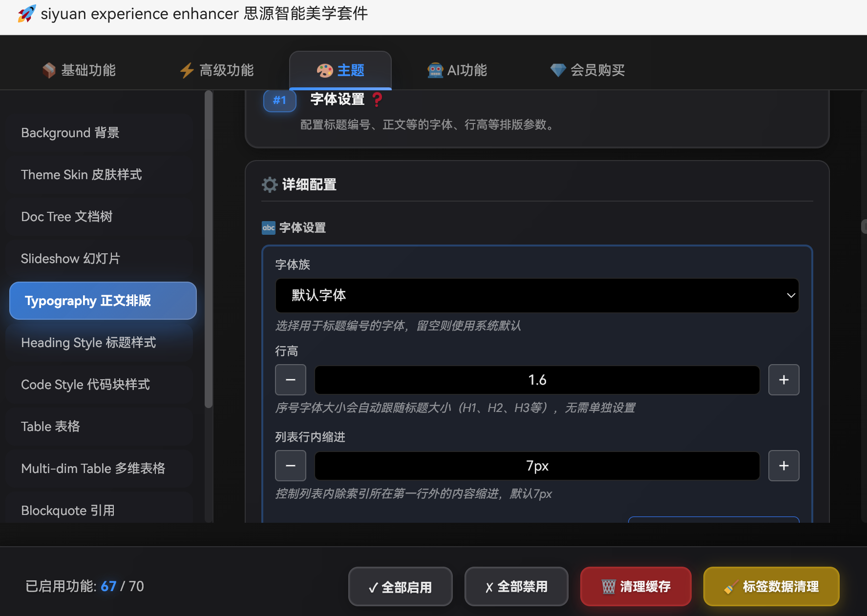Viewport: 867px width, 616px height.
Task: Decrease the 列表行内缩进 value
Action: (291, 466)
